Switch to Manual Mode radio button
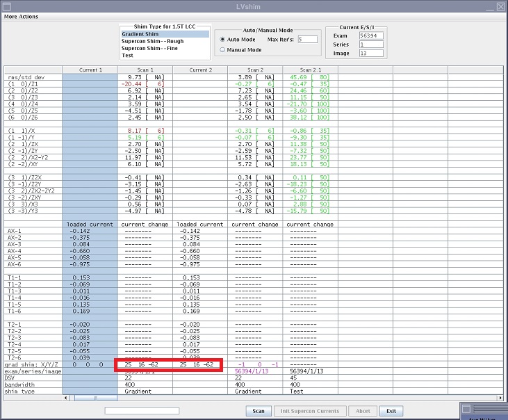 [x=222, y=50]
